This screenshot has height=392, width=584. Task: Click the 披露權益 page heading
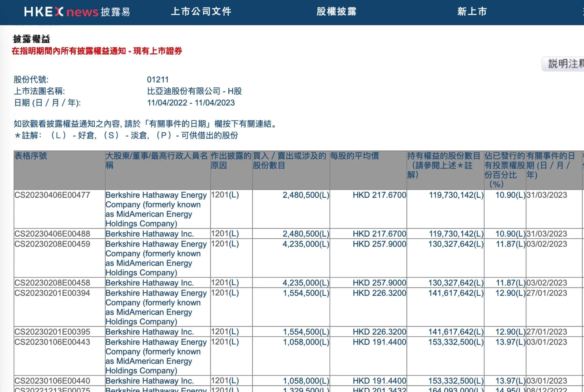point(32,39)
